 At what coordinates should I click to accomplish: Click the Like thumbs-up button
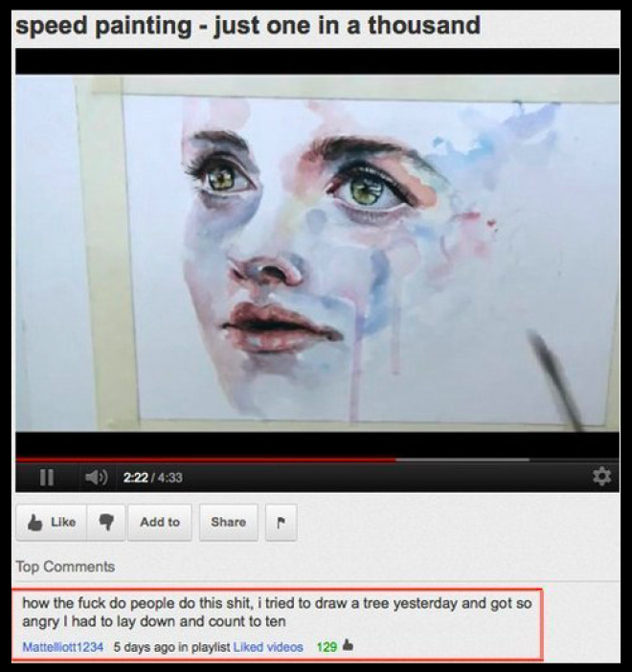click(52, 522)
